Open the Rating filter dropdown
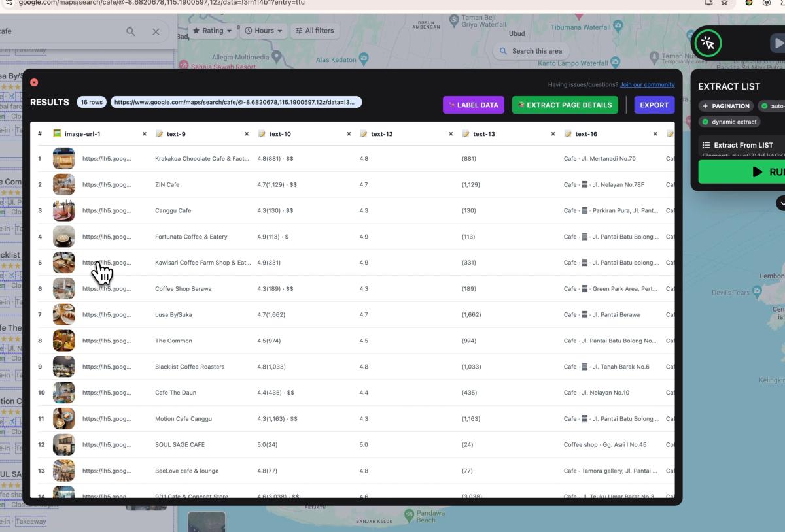The image size is (785, 532). [x=213, y=31]
